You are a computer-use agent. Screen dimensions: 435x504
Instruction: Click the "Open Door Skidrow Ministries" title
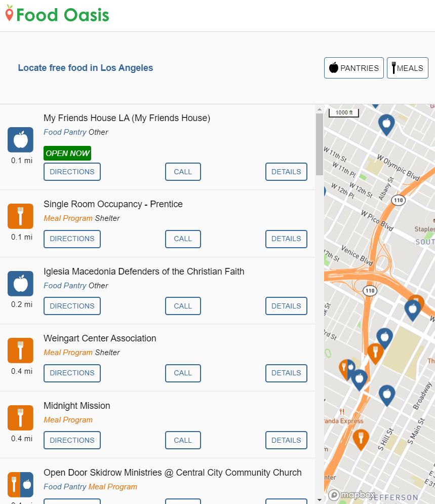(173, 473)
